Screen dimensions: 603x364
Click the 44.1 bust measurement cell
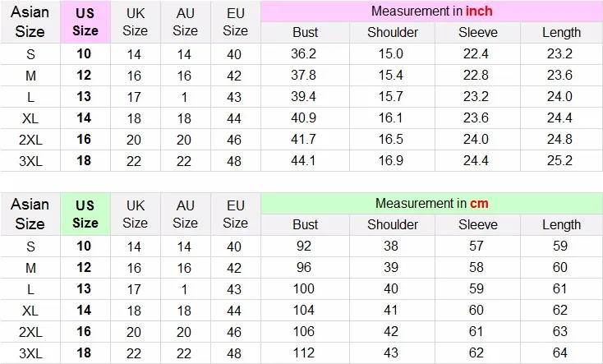305,160
